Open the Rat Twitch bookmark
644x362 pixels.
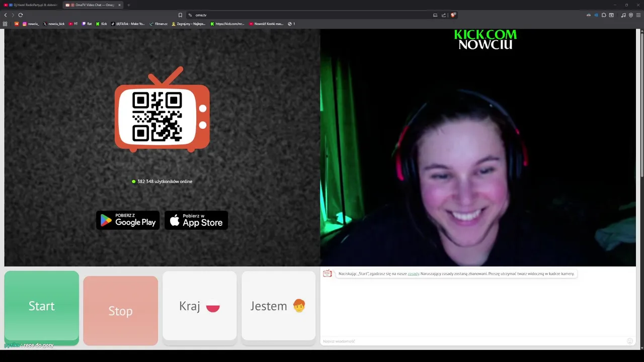coord(87,24)
